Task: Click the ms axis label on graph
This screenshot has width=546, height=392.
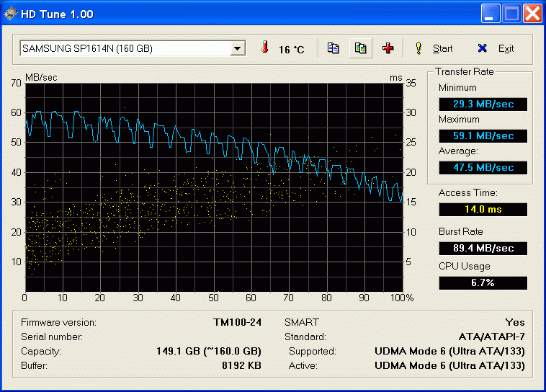Action: 396,78
